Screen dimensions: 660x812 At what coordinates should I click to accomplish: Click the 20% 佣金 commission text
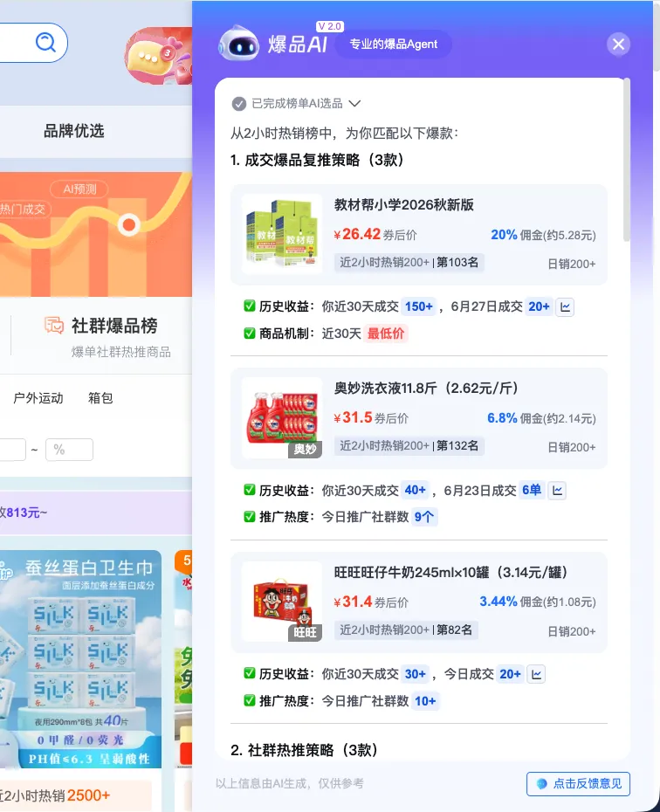pyautogui.click(x=543, y=235)
